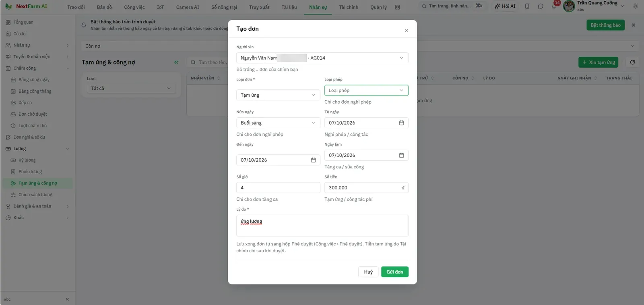Dismiss the browser notification banner
The image size is (644, 305).
[x=634, y=25]
